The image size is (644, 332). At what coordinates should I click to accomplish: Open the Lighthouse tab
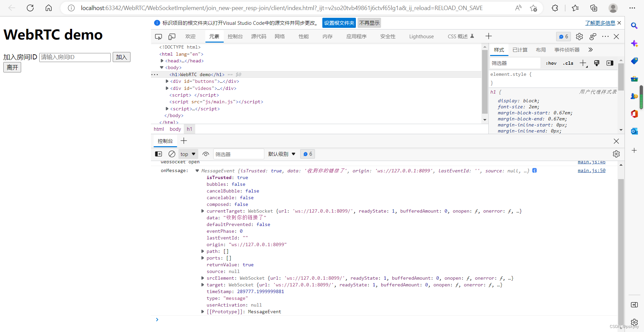click(421, 37)
